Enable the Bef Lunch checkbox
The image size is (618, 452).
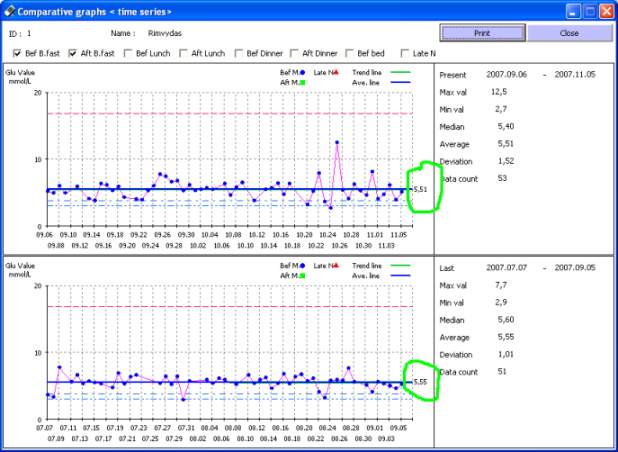click(x=128, y=53)
